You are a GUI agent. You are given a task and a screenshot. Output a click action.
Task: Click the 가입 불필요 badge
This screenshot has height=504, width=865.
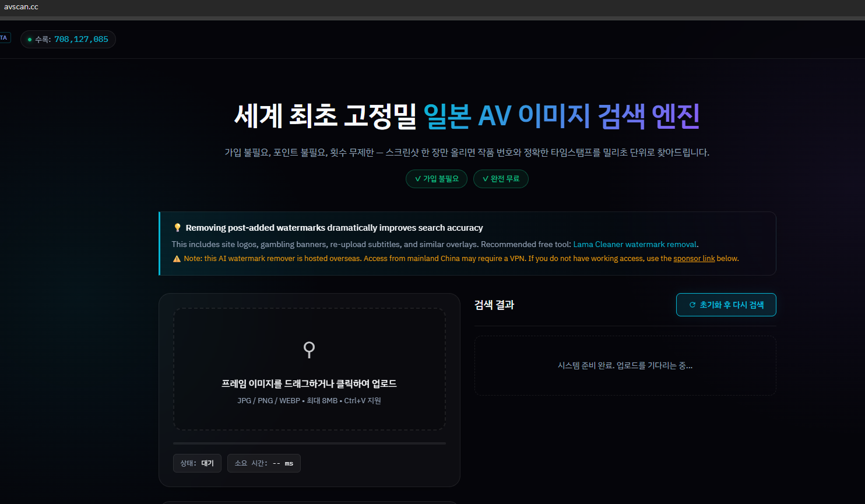coord(436,179)
